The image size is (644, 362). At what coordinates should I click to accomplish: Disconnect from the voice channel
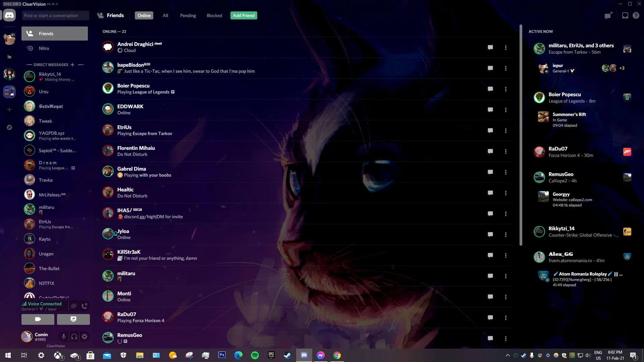[x=85, y=306]
